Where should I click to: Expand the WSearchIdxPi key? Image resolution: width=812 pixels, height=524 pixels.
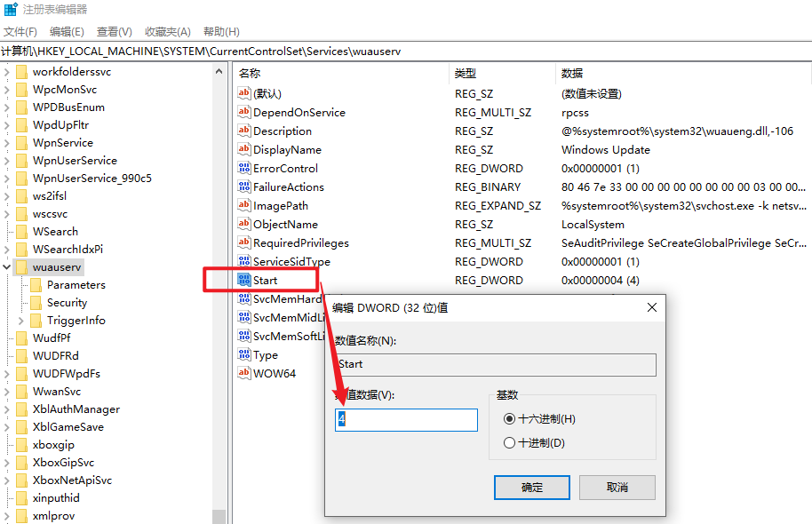(7, 250)
